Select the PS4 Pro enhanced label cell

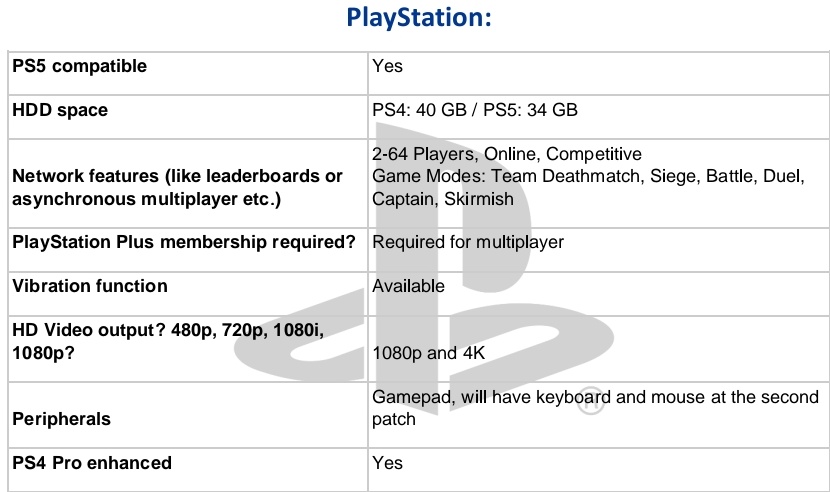tap(92, 463)
